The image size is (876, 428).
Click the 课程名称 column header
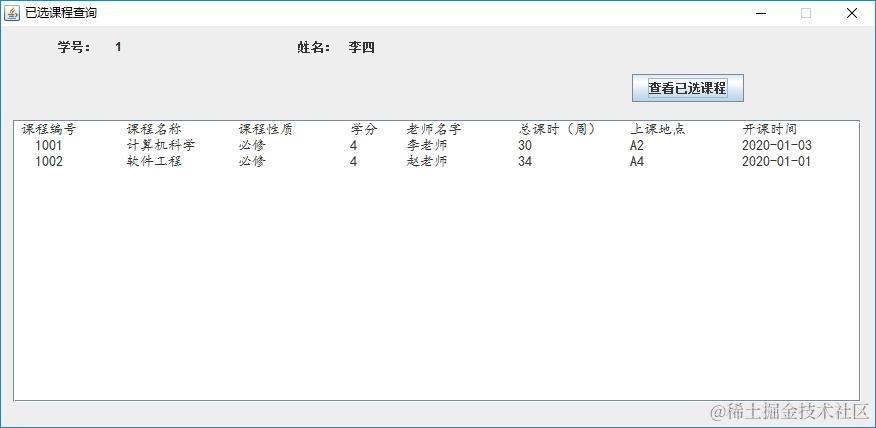tap(154, 130)
